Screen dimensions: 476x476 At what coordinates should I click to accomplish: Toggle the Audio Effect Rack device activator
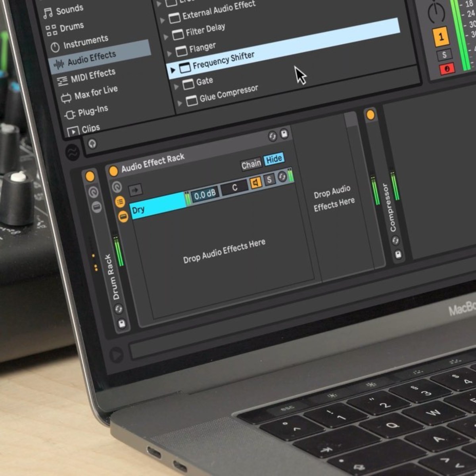(113, 171)
